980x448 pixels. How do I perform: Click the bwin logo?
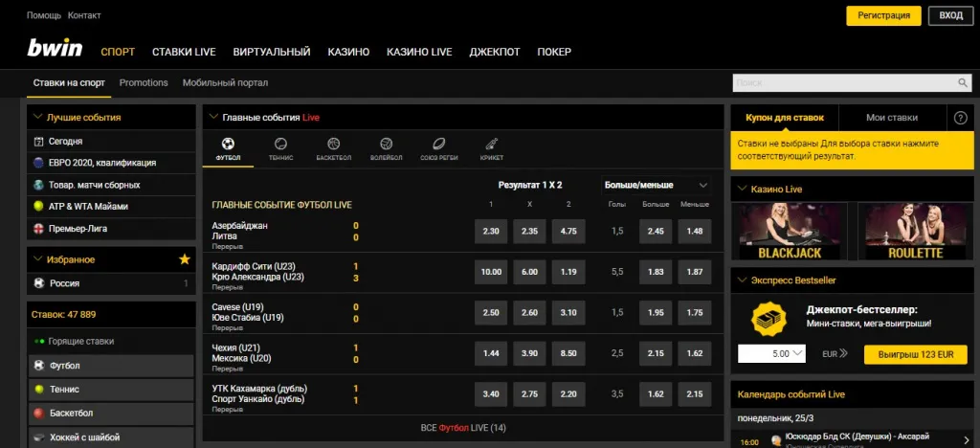pyautogui.click(x=55, y=49)
